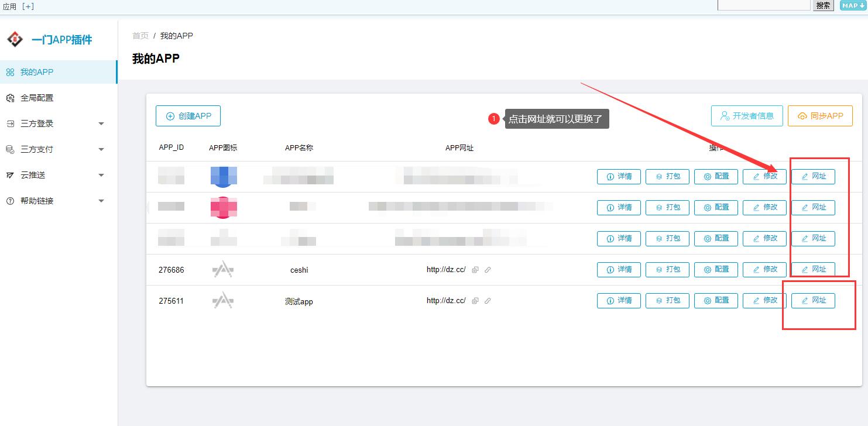
Task: Click the APP网址 column header
Action: coord(459,148)
